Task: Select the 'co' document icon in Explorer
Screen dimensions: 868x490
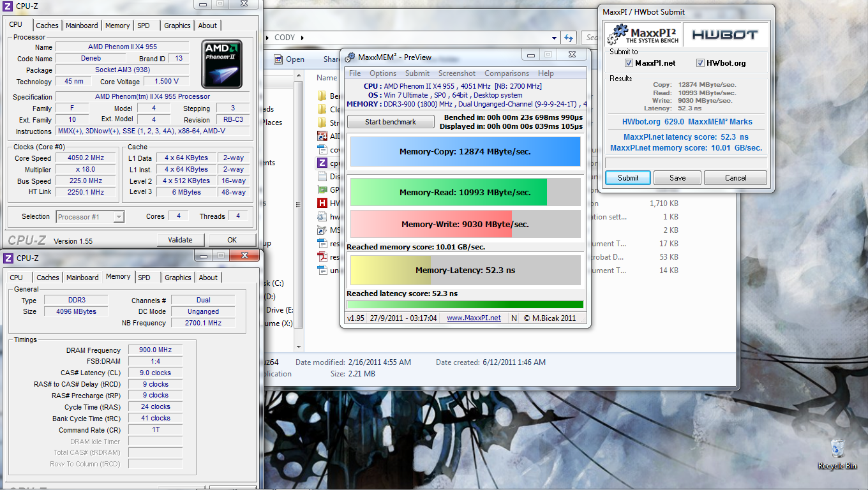Action: coord(322,149)
